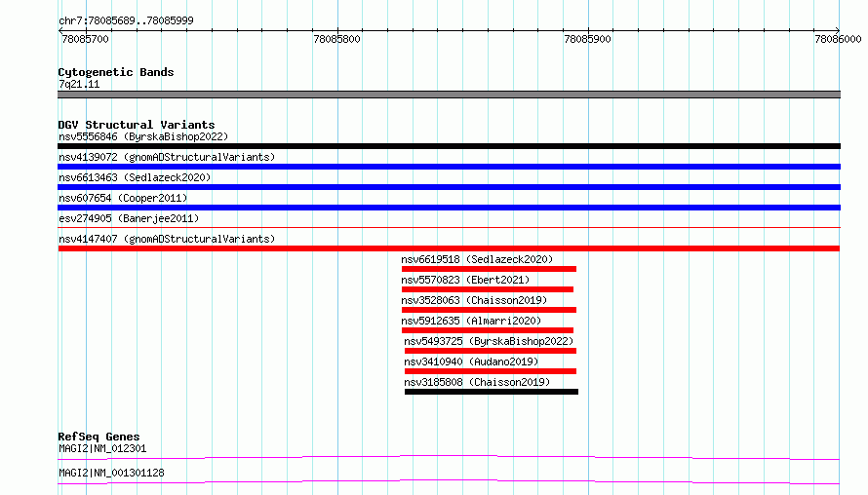Image resolution: width=868 pixels, height=495 pixels.
Task: Click the 78085800 ruler tick label
Action: [x=336, y=39]
